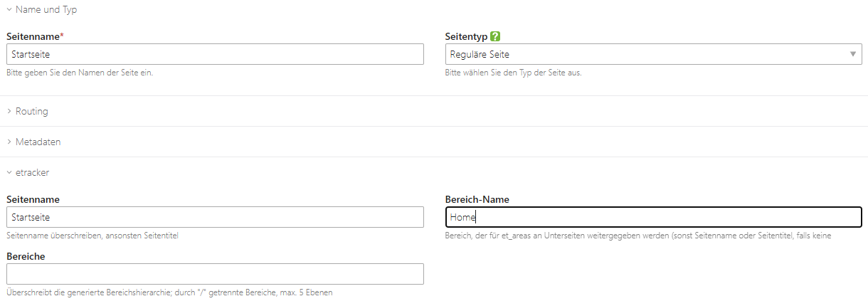Click hint 'Bitte wählen Sie den Typ'
The image size is (868, 301).
point(513,73)
